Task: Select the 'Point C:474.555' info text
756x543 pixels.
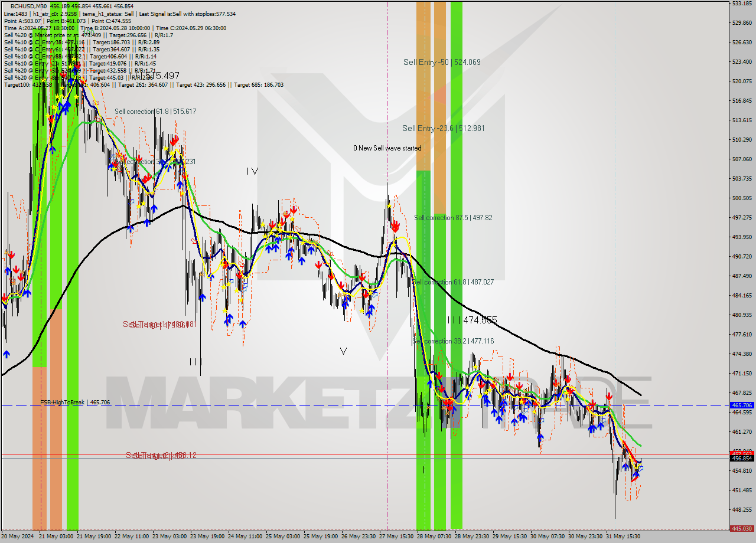Action: [111, 21]
